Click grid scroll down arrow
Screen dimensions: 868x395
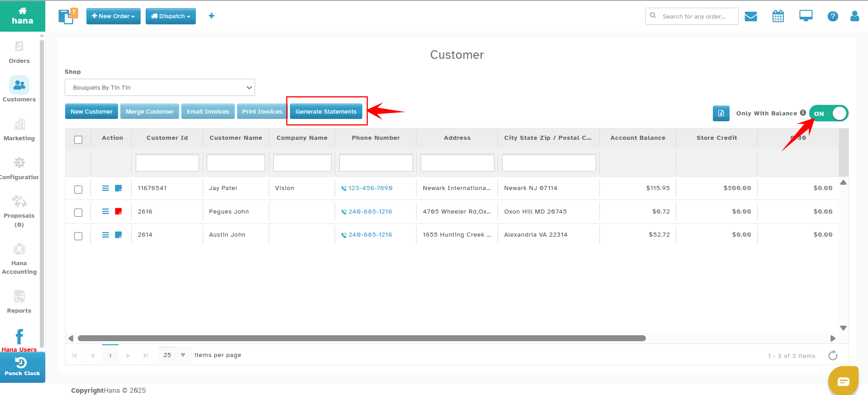[843, 328]
